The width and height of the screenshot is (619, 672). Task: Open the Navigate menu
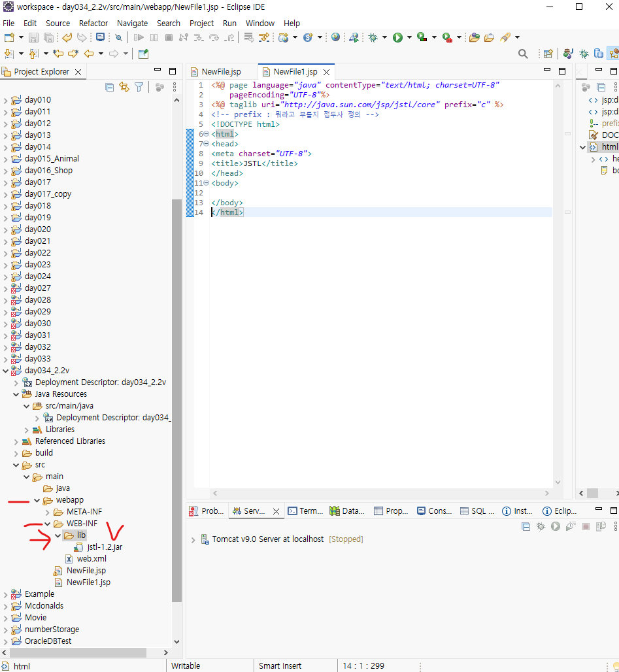click(133, 23)
